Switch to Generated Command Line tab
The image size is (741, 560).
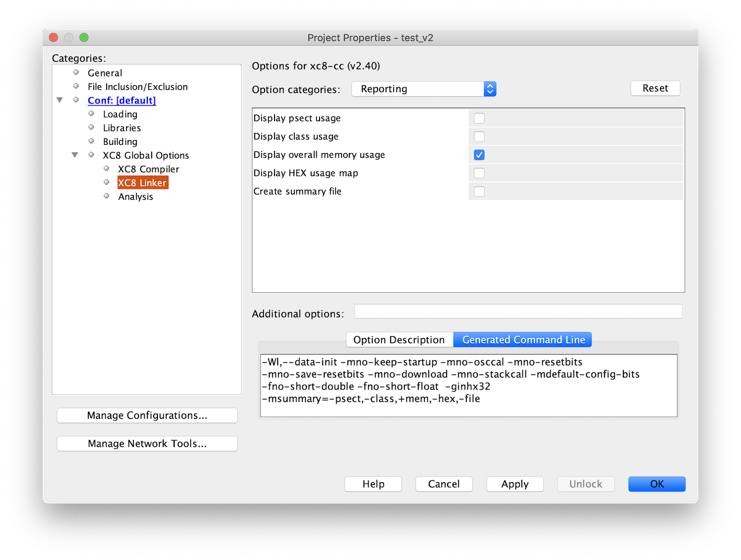[x=523, y=340]
